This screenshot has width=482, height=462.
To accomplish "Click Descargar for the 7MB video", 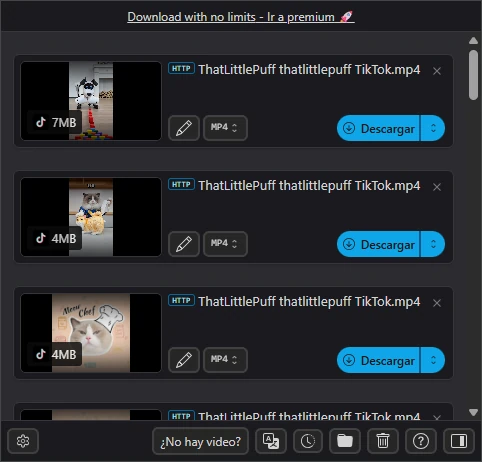I will (378, 128).
